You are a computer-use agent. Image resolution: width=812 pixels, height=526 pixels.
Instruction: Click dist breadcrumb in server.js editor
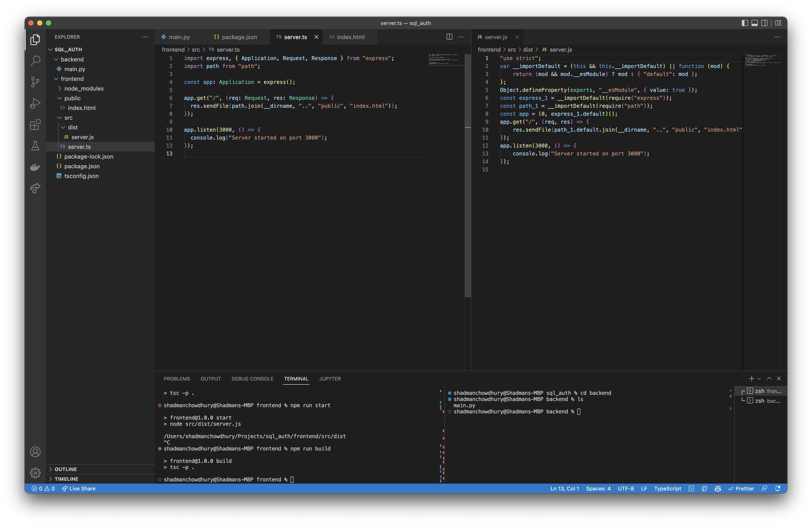(527, 49)
